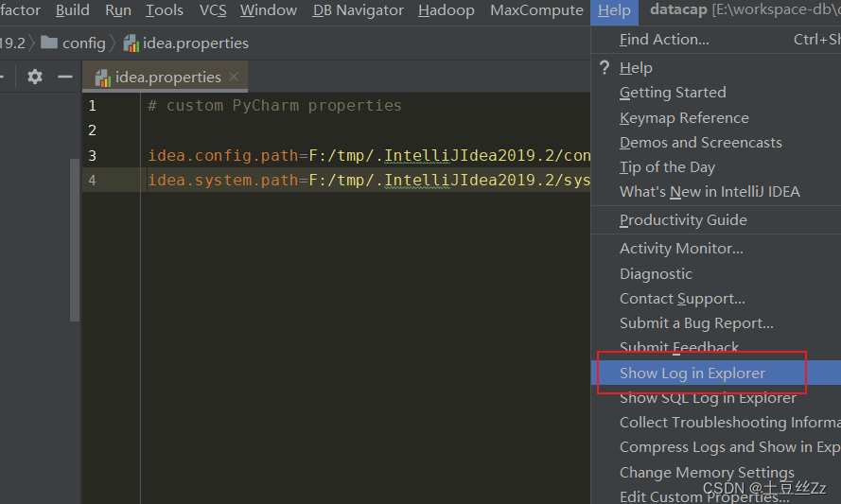Viewport: 841px width, 504px height.
Task: Click the comment '# custom PyCharm properties'
Action: tap(274, 105)
